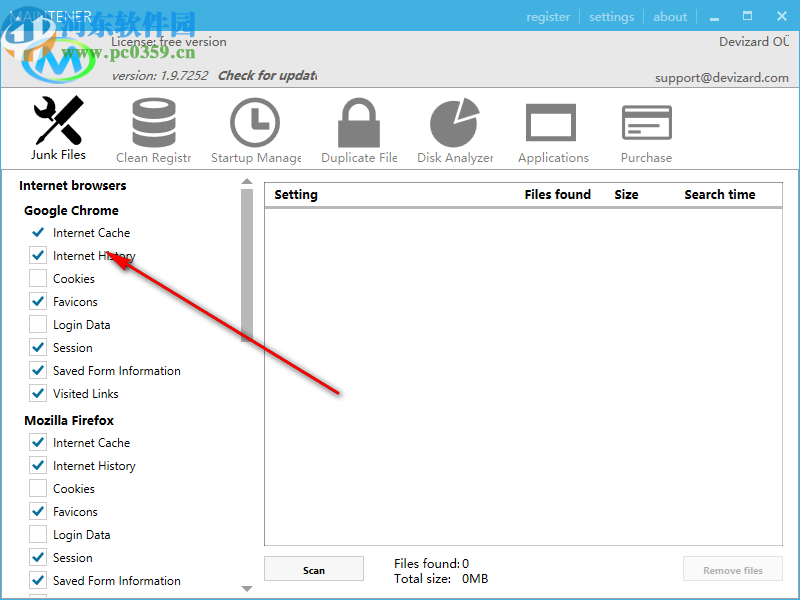Uncheck Google Chrome Favicons
This screenshot has height=600, width=800.
tap(38, 302)
